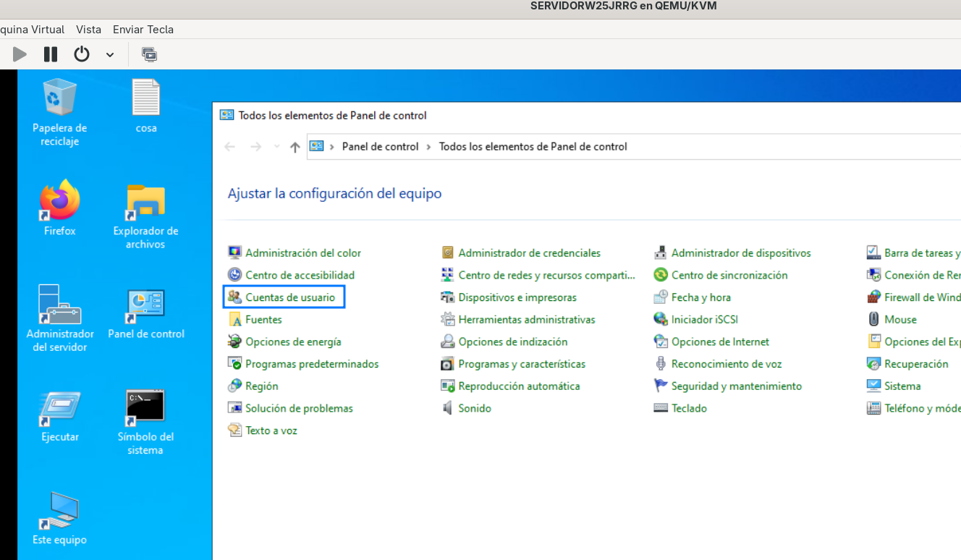Click the Herramientas administrativas icon
961x560 pixels.
coord(447,319)
